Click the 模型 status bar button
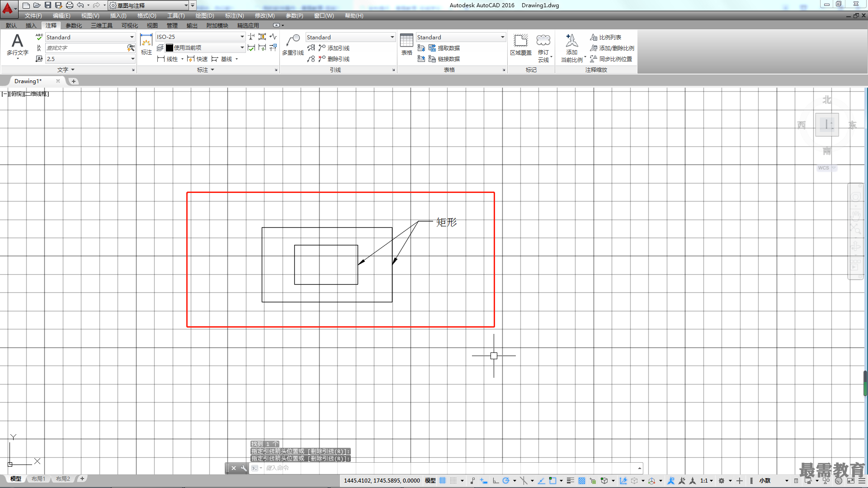The width and height of the screenshot is (868, 488). (430, 480)
